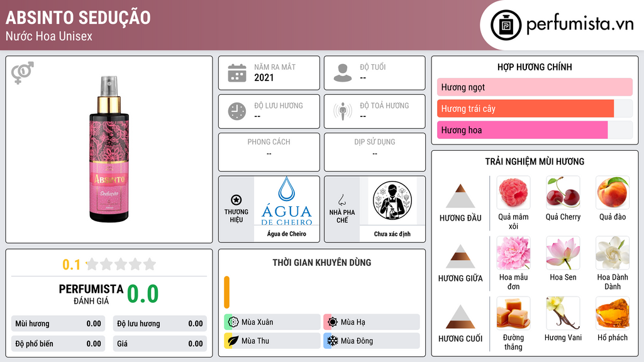
Task: Click the calendar icon next to Năm ra mắt
Action: pos(237,73)
